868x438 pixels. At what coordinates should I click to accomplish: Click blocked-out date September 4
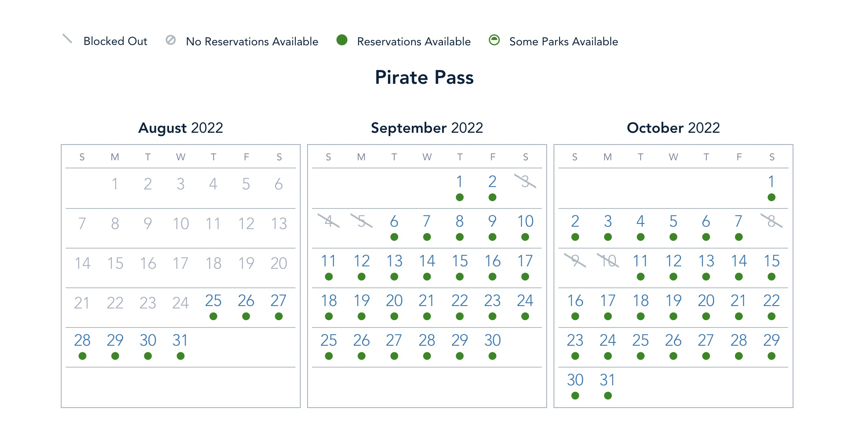pyautogui.click(x=329, y=221)
